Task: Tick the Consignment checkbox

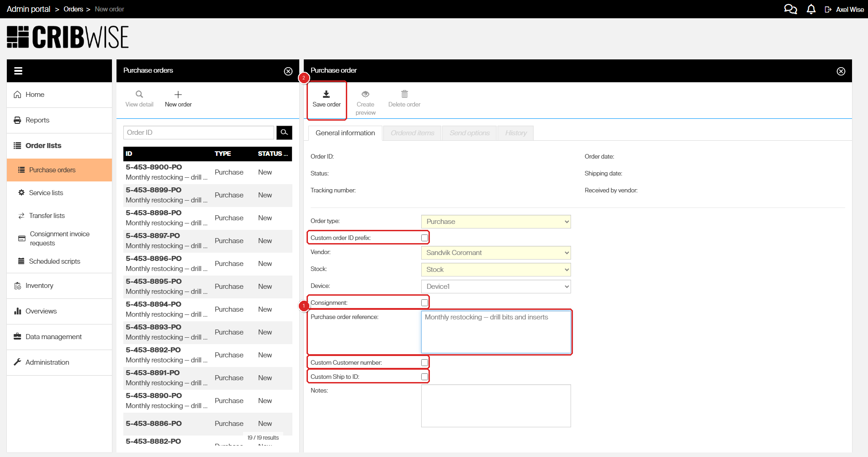Action: point(424,303)
